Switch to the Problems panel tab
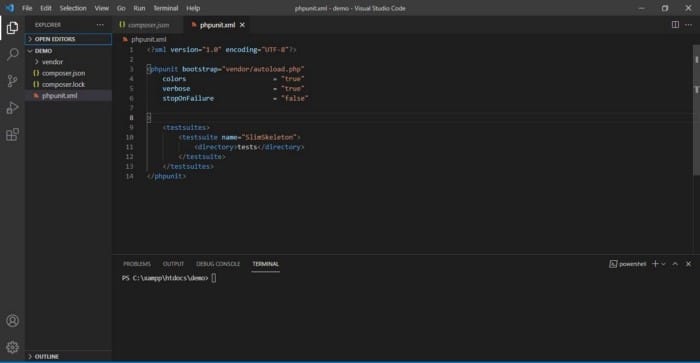Screen dimensions: 700x363 [x=137, y=264]
